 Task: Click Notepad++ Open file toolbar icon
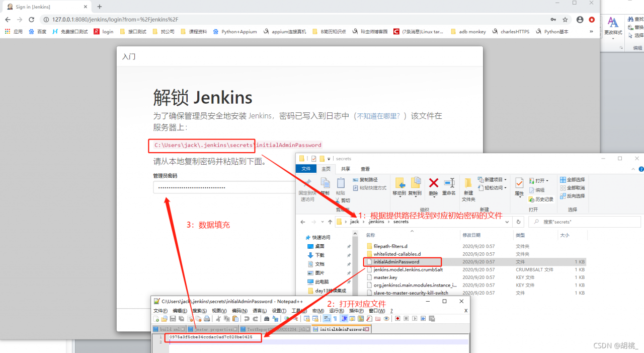[x=164, y=319]
